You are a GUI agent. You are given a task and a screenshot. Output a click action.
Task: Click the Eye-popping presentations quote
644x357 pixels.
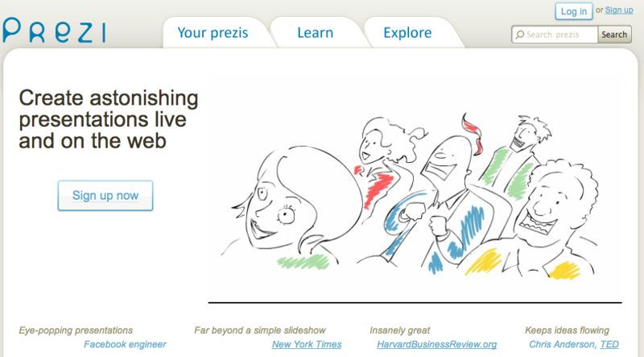point(76,330)
